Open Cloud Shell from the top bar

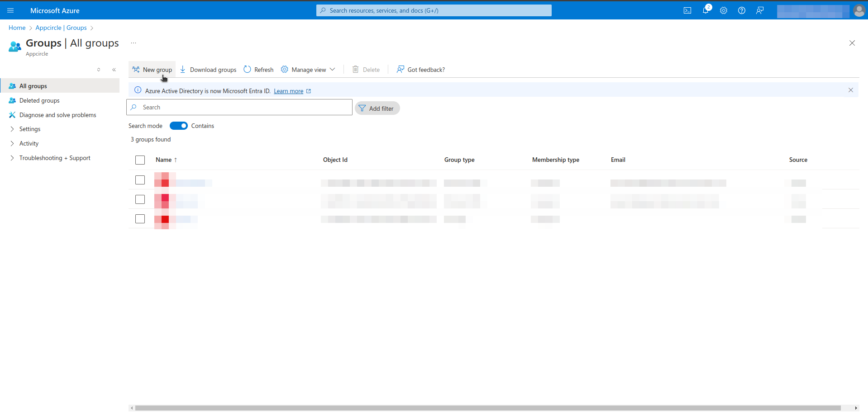pyautogui.click(x=687, y=10)
